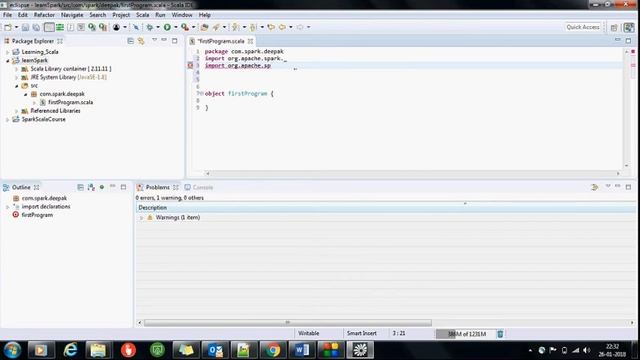
Task: Open dropdown arrow next to Debug icon
Action: (158, 27)
